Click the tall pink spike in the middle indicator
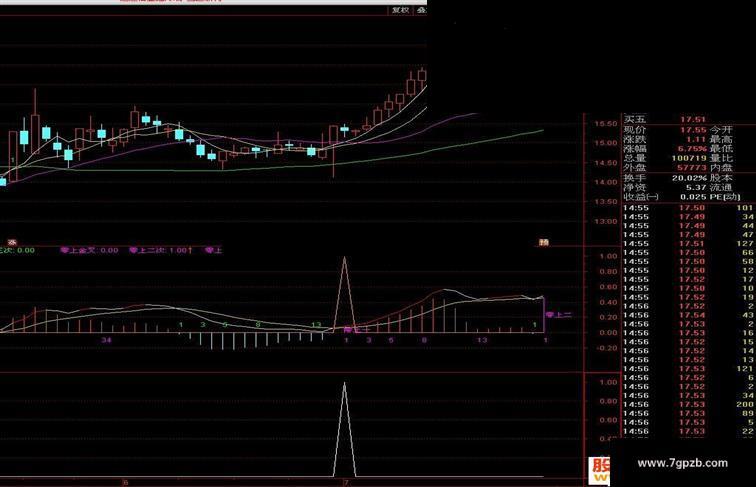Screen dimensions: 756x487 [x=344, y=294]
